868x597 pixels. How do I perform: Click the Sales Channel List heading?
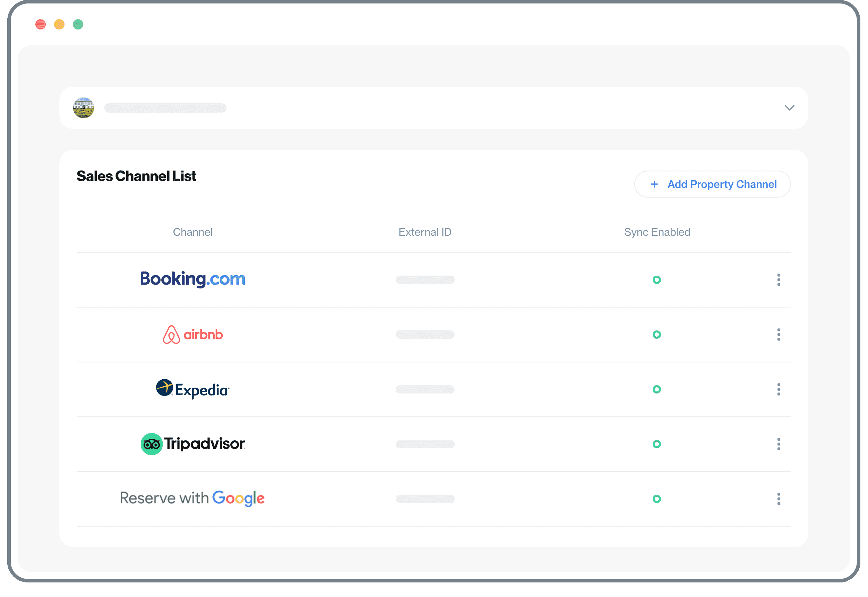coord(136,176)
